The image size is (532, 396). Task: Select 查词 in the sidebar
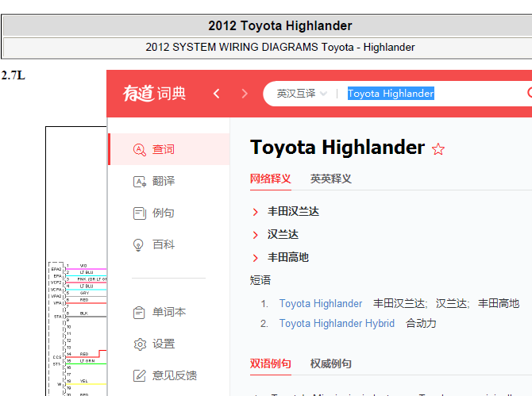(169, 149)
